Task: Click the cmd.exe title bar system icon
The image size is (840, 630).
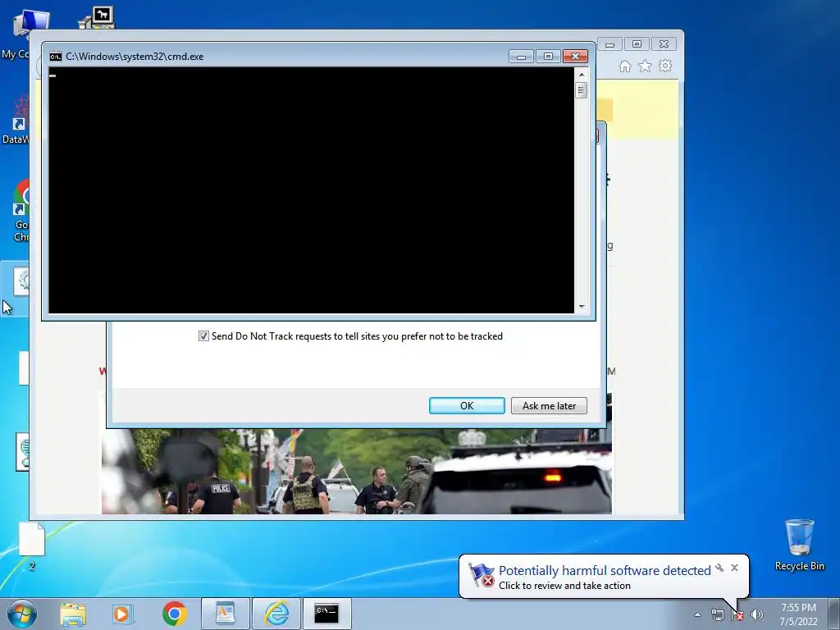Action: click(x=55, y=57)
